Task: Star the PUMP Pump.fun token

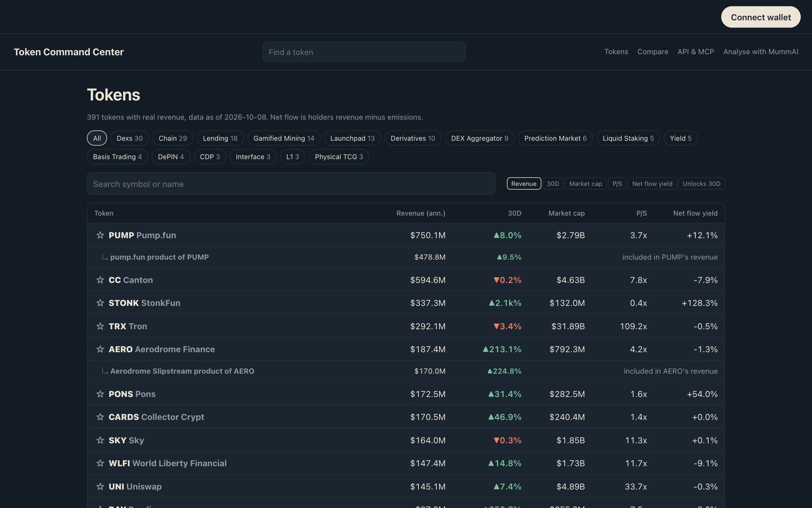Action: coord(100,235)
